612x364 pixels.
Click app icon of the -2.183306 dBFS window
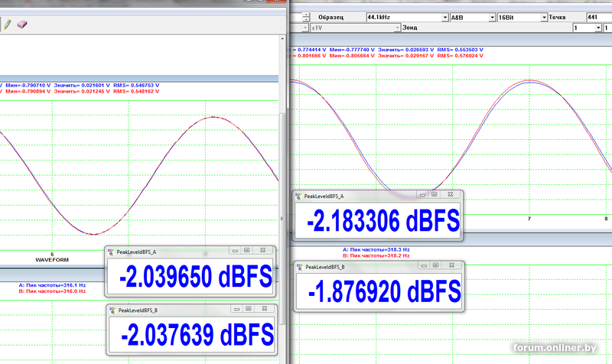299,196
